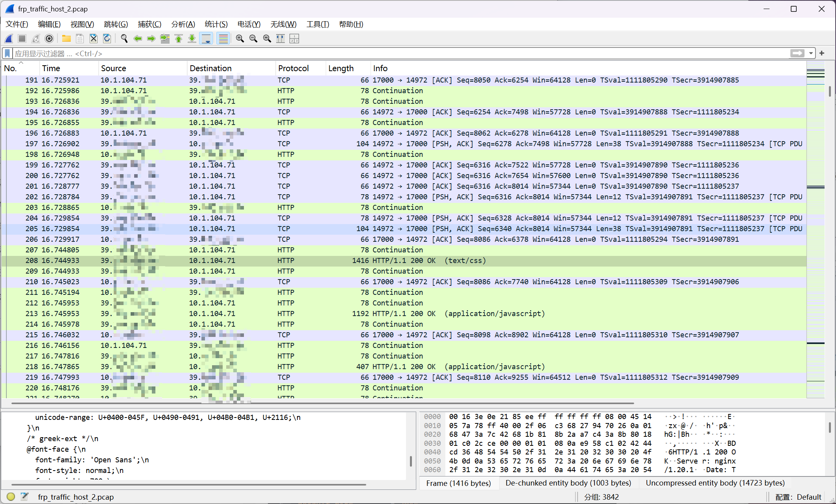The width and height of the screenshot is (836, 504).
Task: Open the 编辑(E) menu
Action: click(x=49, y=24)
